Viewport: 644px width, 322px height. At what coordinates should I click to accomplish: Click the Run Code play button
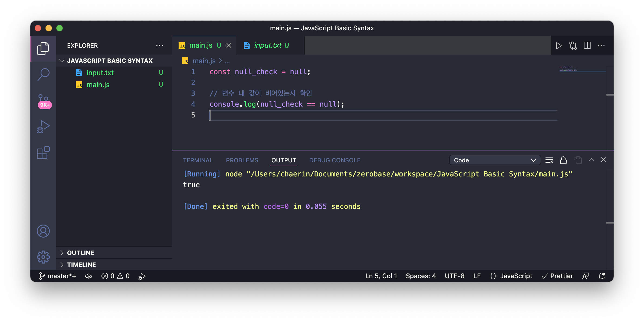(558, 45)
